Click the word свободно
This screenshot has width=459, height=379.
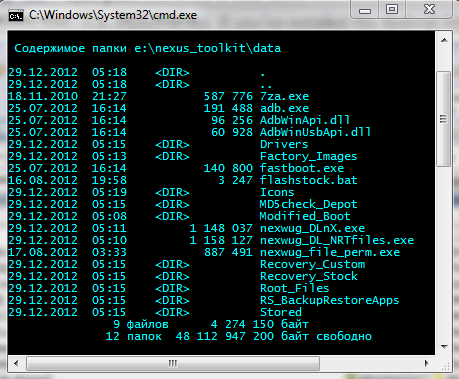click(344, 336)
